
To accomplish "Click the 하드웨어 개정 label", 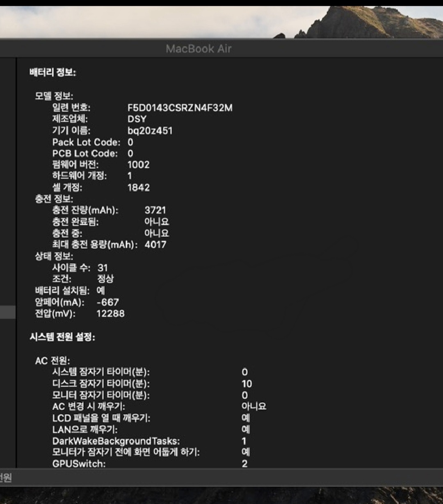I will 80,176.
